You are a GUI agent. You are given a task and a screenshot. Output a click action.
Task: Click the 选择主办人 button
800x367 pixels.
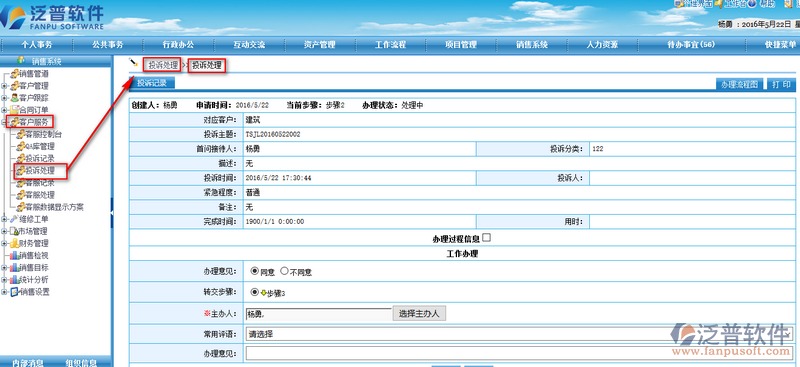click(x=419, y=313)
